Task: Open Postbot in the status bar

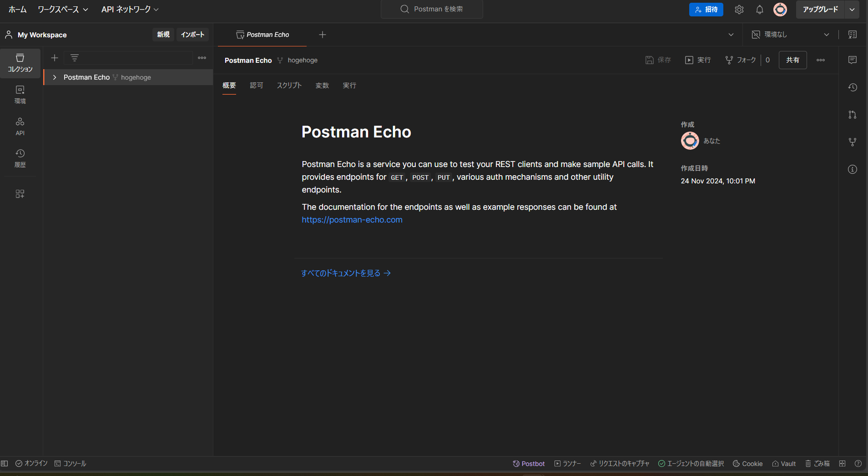Action: click(529, 463)
